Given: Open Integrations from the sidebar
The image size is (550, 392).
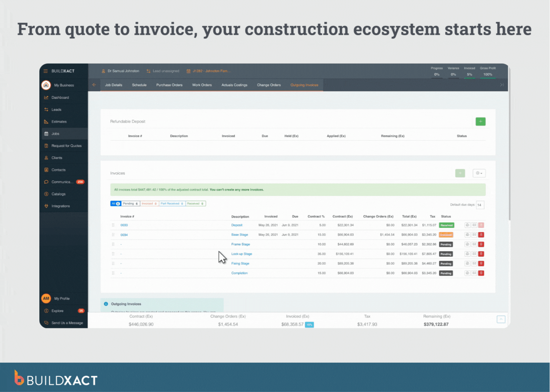Looking at the screenshot, I should pos(60,206).
